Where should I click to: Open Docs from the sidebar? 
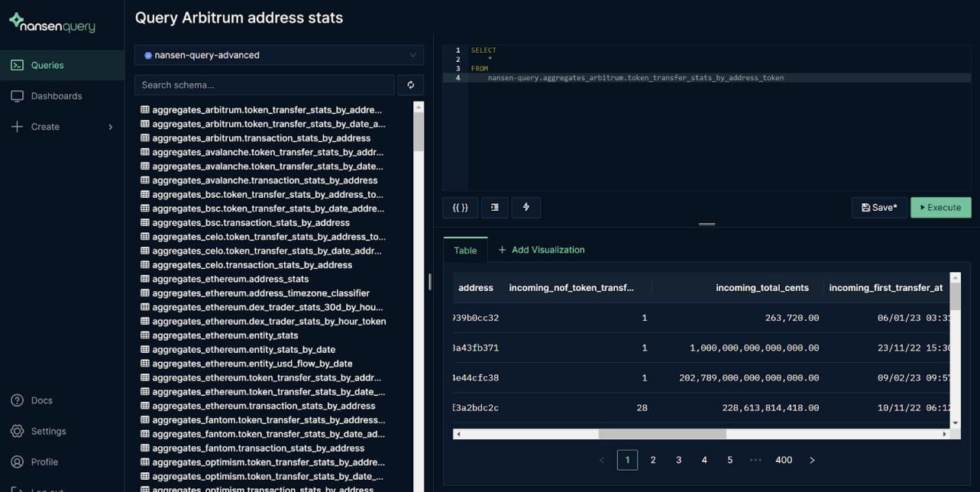coord(41,400)
